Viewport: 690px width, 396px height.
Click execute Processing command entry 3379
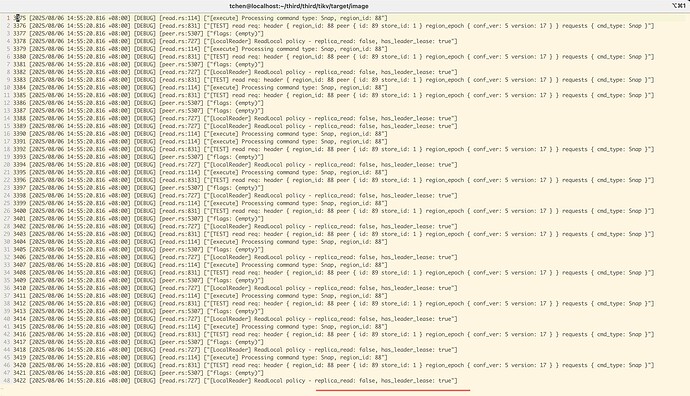[x=200, y=49]
